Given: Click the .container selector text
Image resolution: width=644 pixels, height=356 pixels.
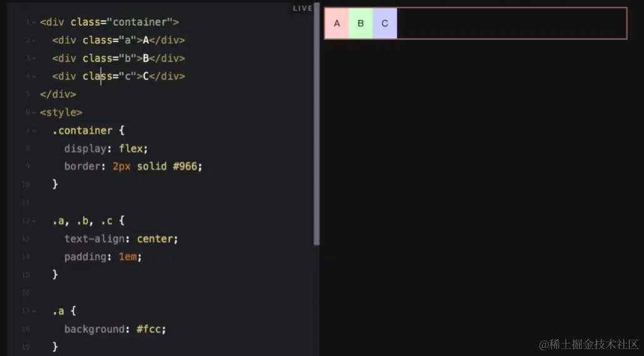Looking at the screenshot, I should (82, 131).
